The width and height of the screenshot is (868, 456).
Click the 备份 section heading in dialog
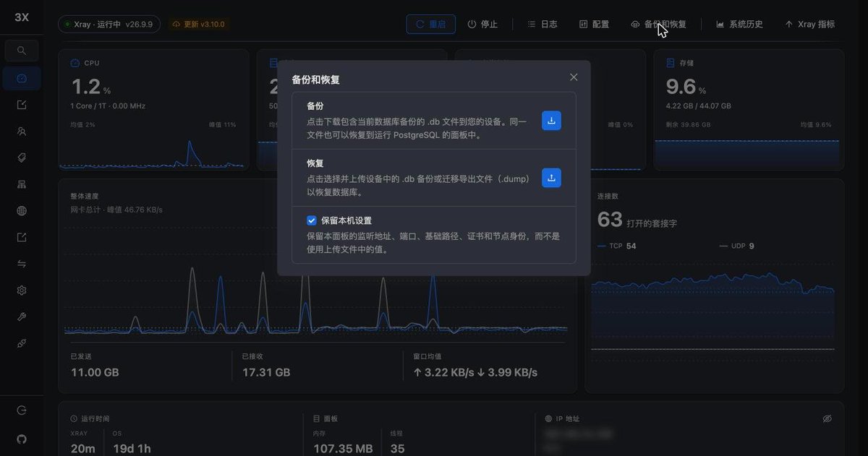(x=315, y=106)
